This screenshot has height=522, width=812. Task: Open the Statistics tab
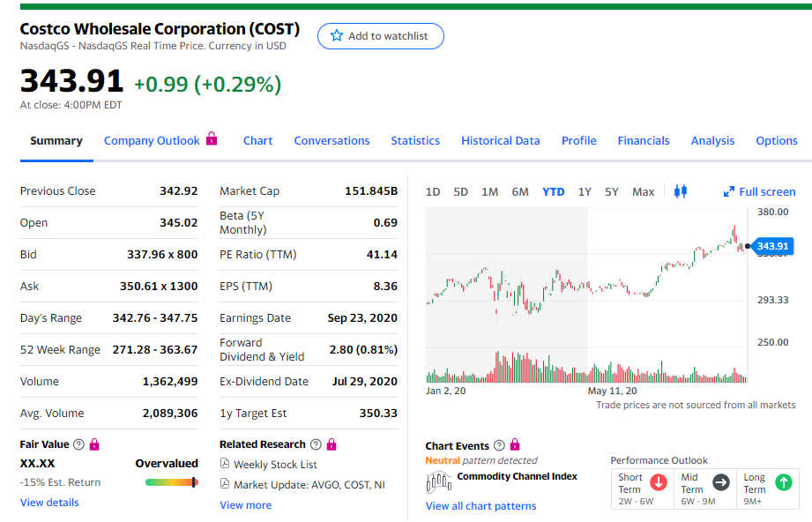point(415,140)
